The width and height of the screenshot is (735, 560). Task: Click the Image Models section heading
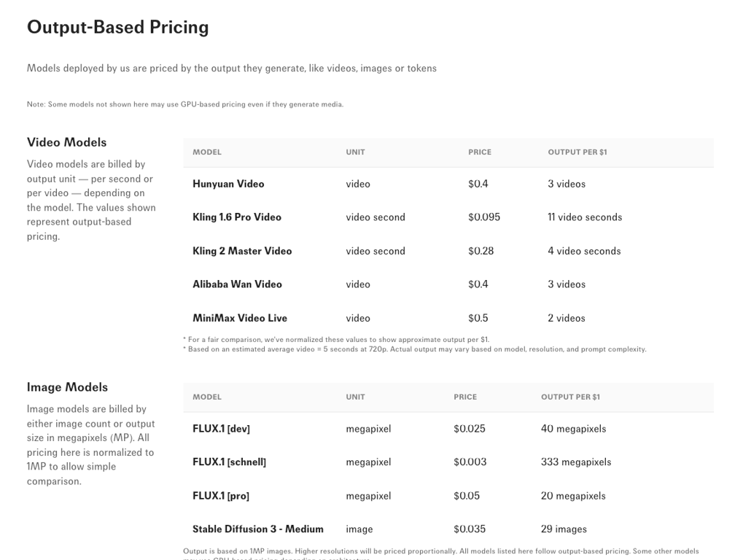coord(67,387)
